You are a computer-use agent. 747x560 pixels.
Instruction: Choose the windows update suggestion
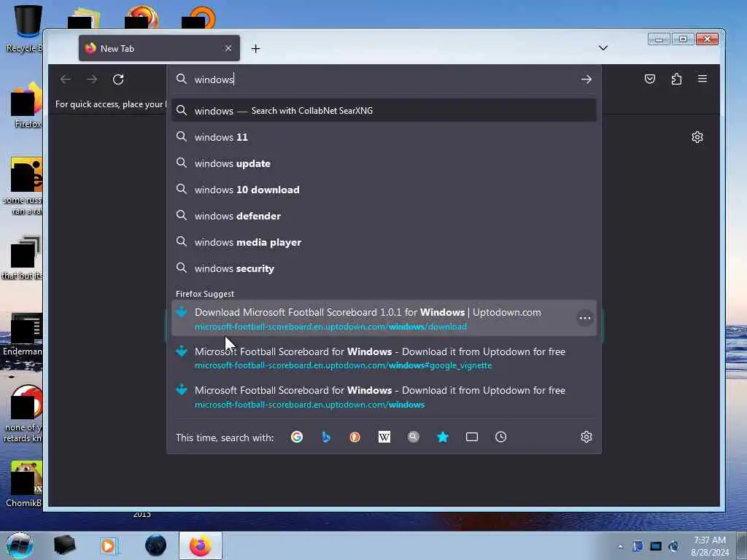coord(384,163)
